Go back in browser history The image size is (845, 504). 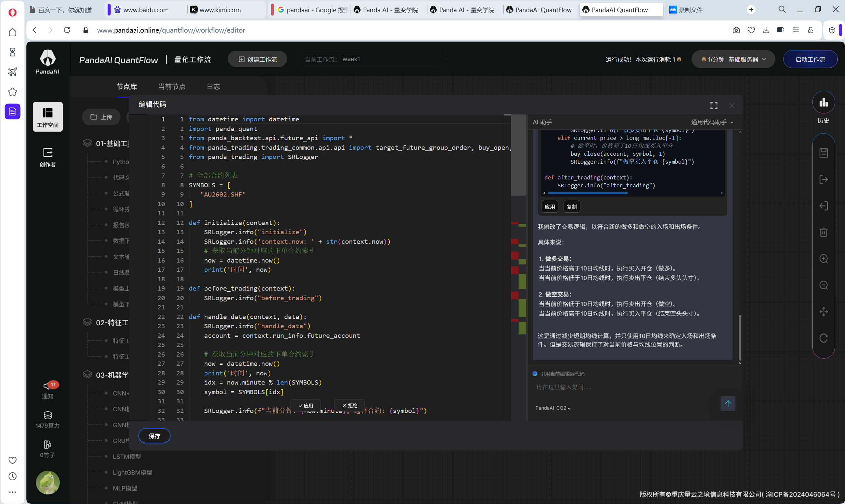35,30
